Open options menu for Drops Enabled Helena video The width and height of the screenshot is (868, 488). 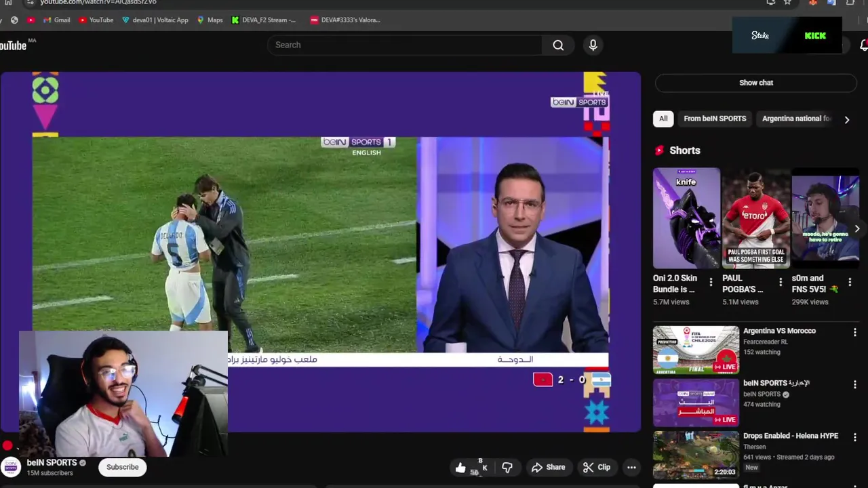(x=854, y=437)
